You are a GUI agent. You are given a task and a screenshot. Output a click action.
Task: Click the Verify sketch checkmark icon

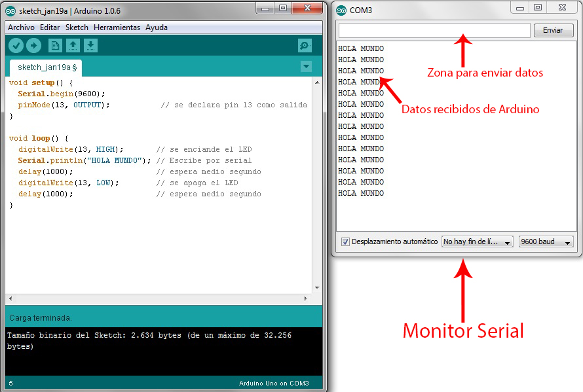pyautogui.click(x=16, y=46)
